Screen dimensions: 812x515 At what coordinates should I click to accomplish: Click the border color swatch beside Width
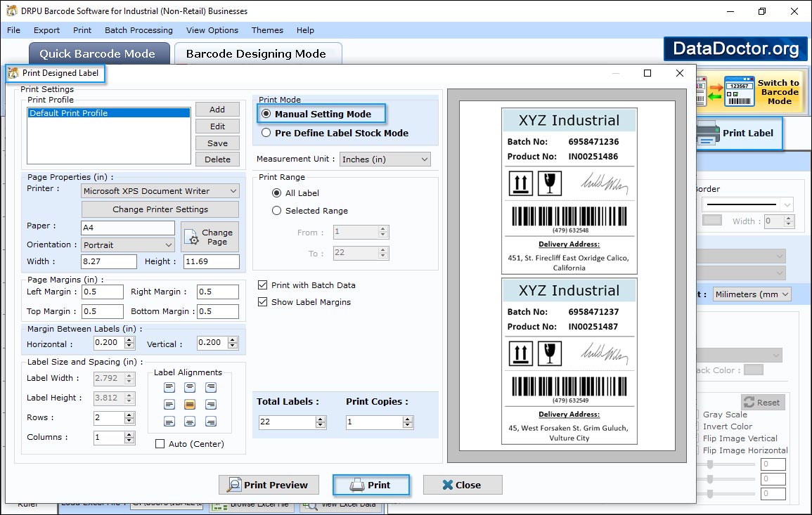pyautogui.click(x=712, y=220)
